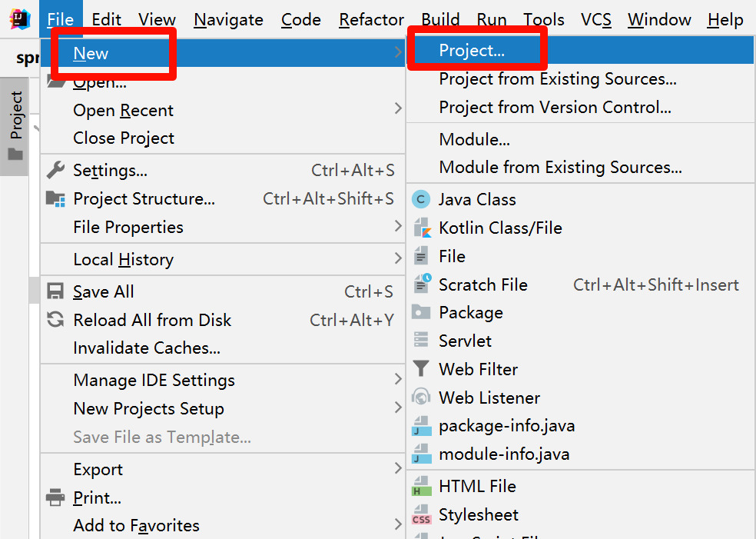Choose Invalidate Caches option
This screenshot has height=539, width=756.
point(147,348)
